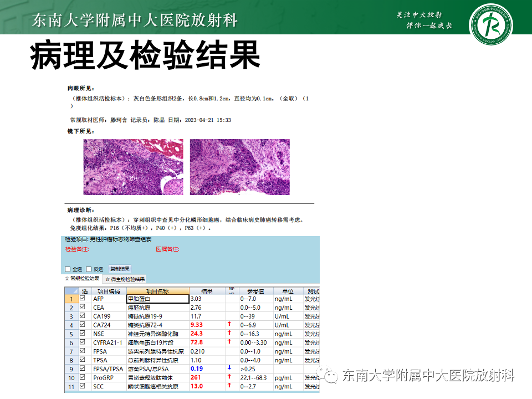Toggle checkbox in CYFRA21-1 row

(83, 342)
